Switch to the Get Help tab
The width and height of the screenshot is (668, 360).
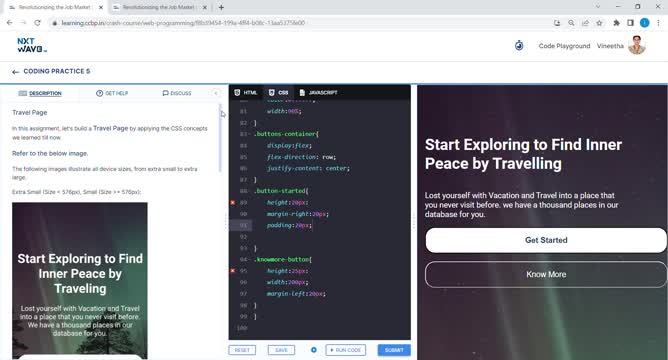click(112, 93)
